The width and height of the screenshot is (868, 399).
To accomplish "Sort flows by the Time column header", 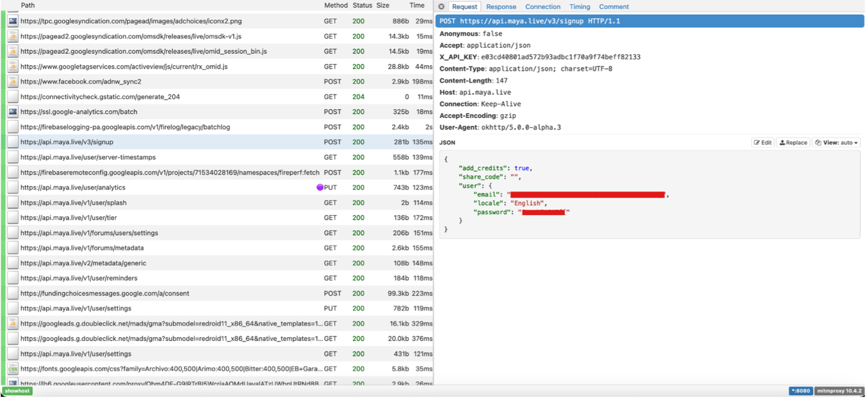I will (x=416, y=5).
